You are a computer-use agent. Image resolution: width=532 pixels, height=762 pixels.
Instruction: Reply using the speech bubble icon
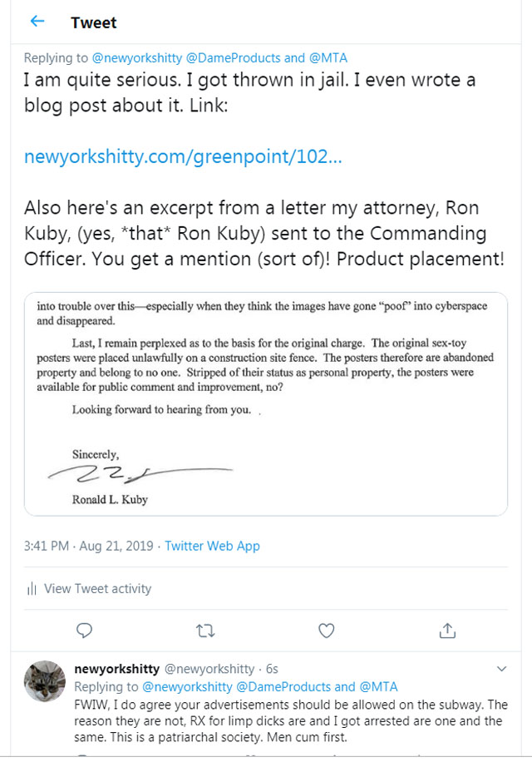(x=84, y=630)
